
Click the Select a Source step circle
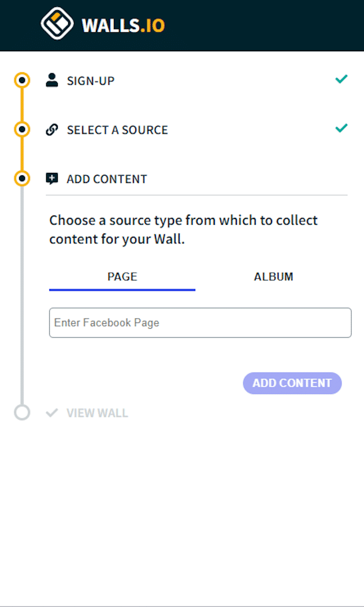[22, 129]
